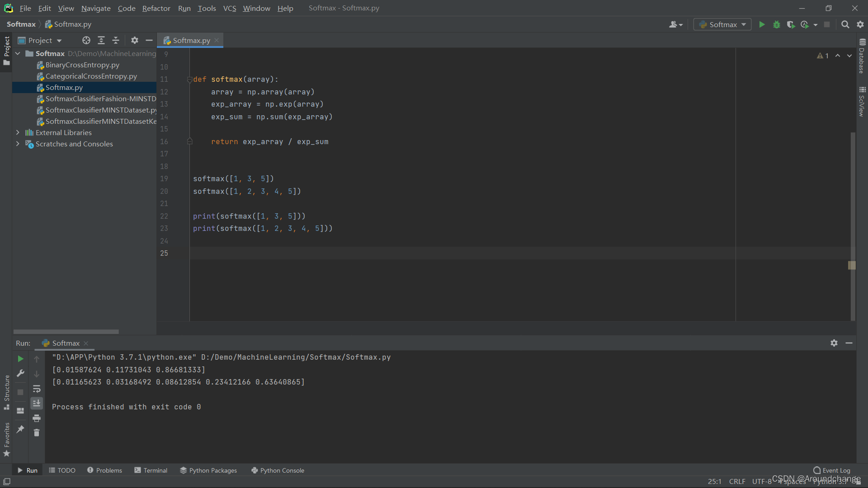Click the Python Console tab in bottom panel

point(282,470)
